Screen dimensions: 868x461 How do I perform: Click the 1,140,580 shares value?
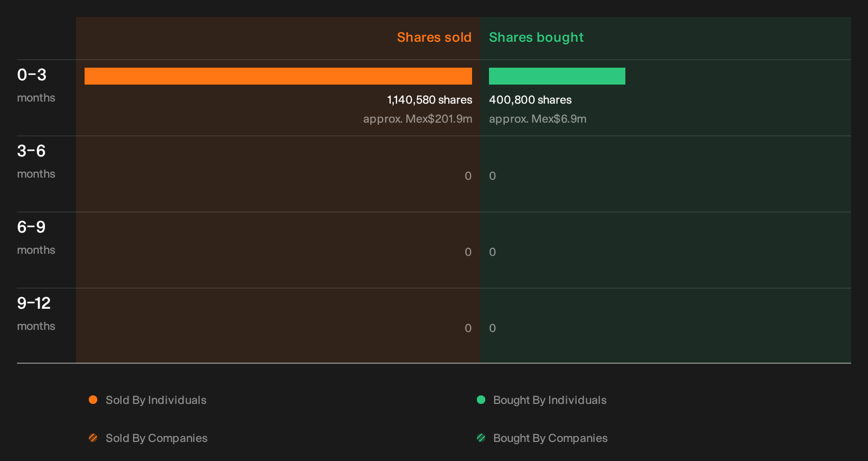click(x=430, y=100)
